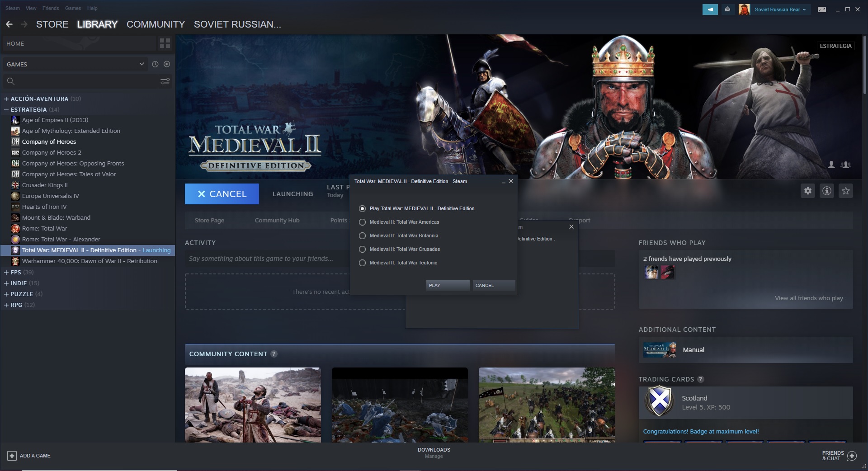Click the blue CANCEL launch button
Screen dimensions: 868x471
222,194
